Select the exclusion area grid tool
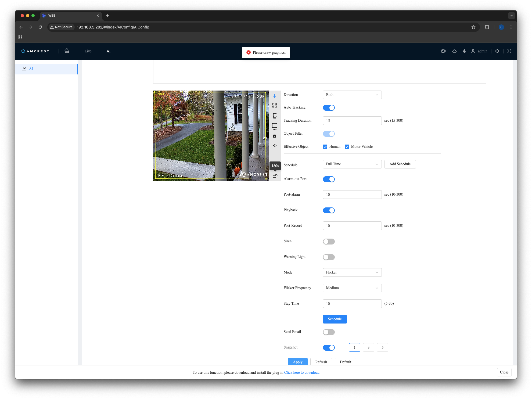 click(274, 105)
